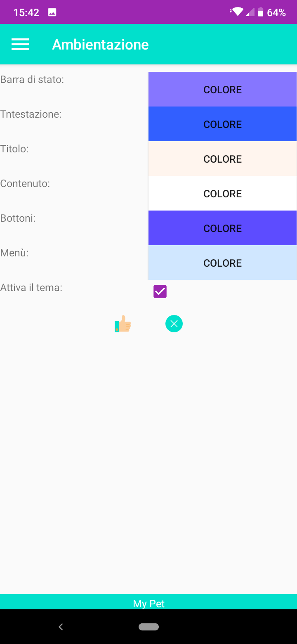Image resolution: width=297 pixels, height=644 pixels.
Task: Tap the image notification icon in status bar
Action: click(52, 12)
